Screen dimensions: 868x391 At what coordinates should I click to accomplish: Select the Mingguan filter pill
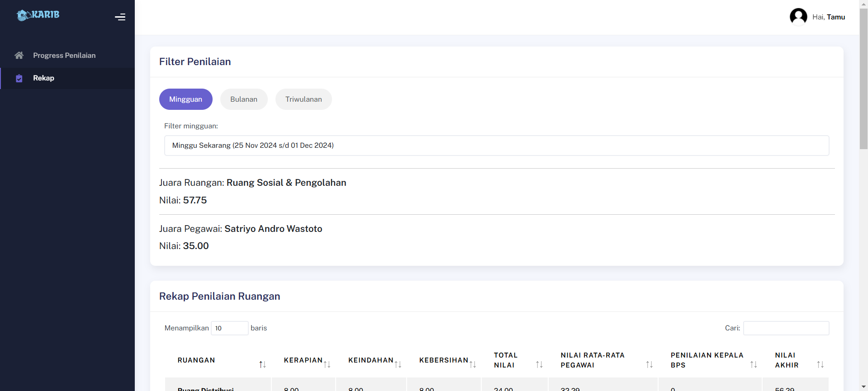tap(185, 99)
